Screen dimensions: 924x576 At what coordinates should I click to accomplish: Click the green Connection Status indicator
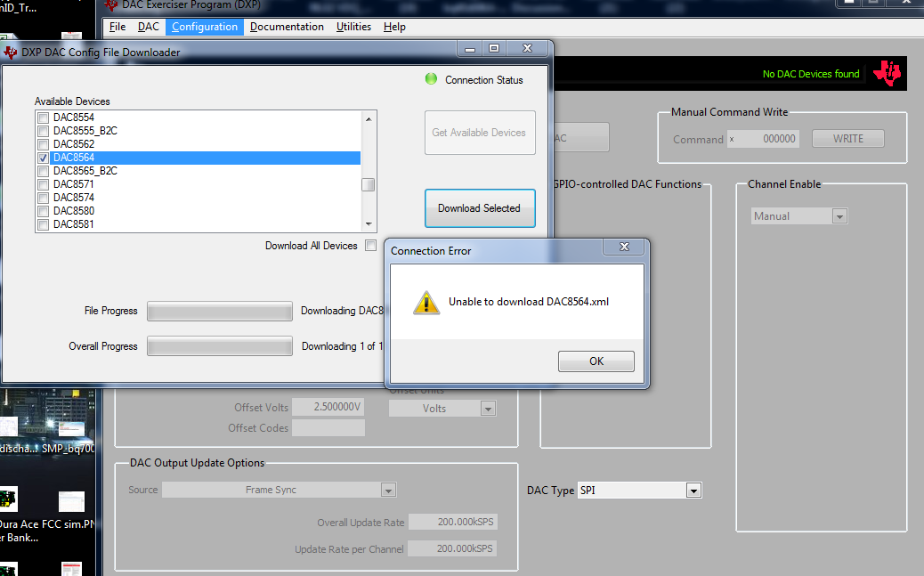(x=432, y=79)
